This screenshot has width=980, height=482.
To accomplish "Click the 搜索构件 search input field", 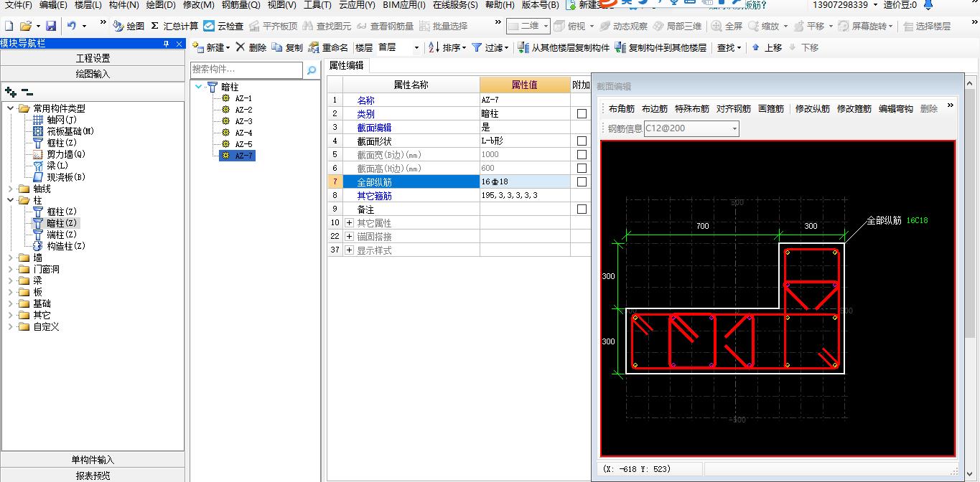I will coord(246,70).
